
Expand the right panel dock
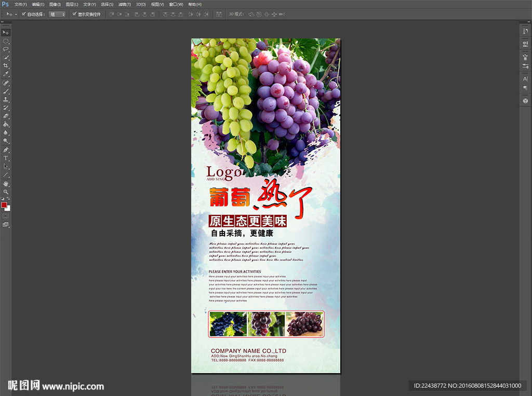pyautogui.click(x=528, y=22)
